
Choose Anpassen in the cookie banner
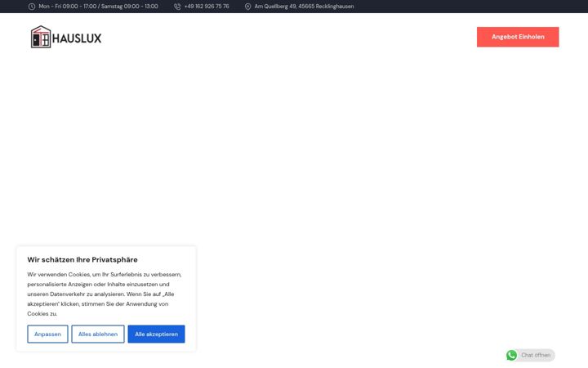(x=47, y=334)
